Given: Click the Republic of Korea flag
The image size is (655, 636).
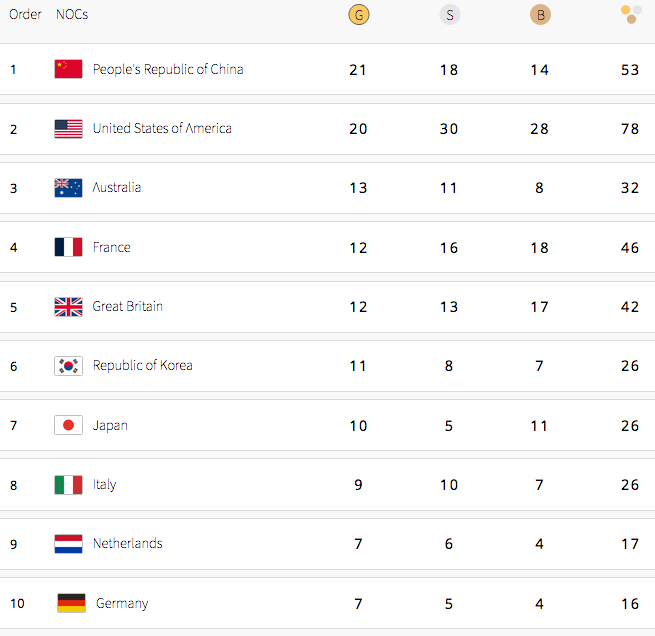Looking at the screenshot, I should pyautogui.click(x=68, y=366).
